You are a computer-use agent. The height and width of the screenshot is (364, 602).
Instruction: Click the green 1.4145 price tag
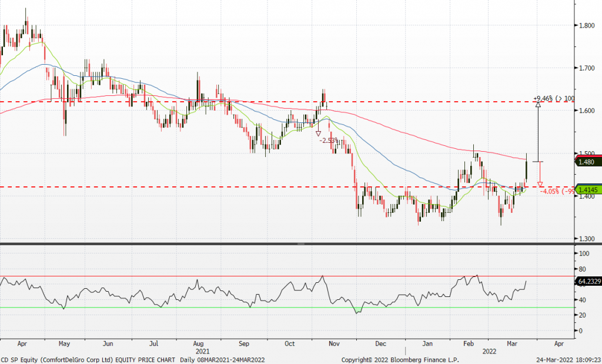point(588,190)
